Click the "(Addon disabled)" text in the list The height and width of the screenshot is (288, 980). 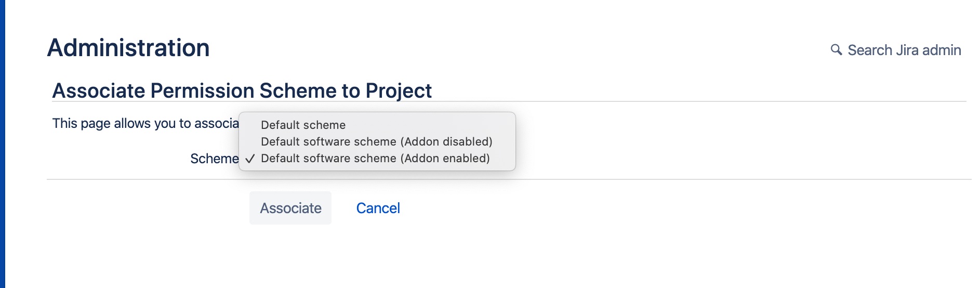pos(446,141)
